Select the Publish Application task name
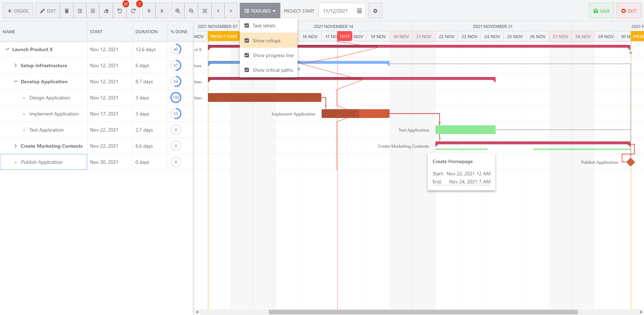 pyautogui.click(x=42, y=162)
